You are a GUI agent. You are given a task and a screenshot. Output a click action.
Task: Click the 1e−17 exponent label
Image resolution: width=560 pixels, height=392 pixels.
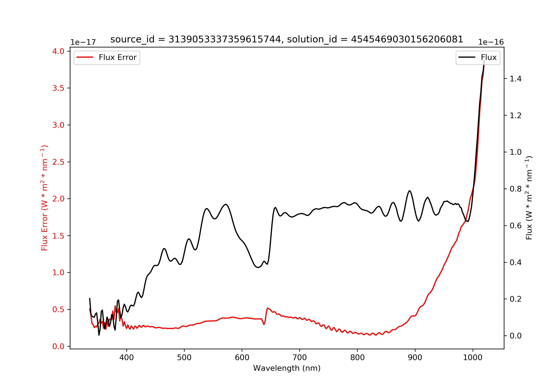click(83, 42)
